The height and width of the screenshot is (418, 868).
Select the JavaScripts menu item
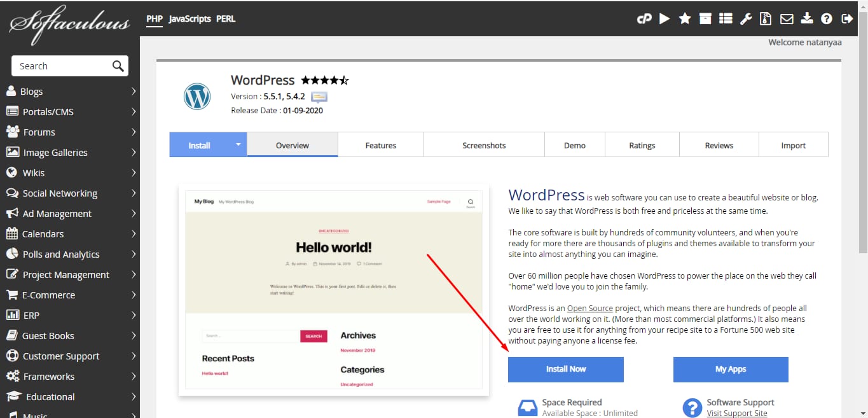(x=189, y=19)
